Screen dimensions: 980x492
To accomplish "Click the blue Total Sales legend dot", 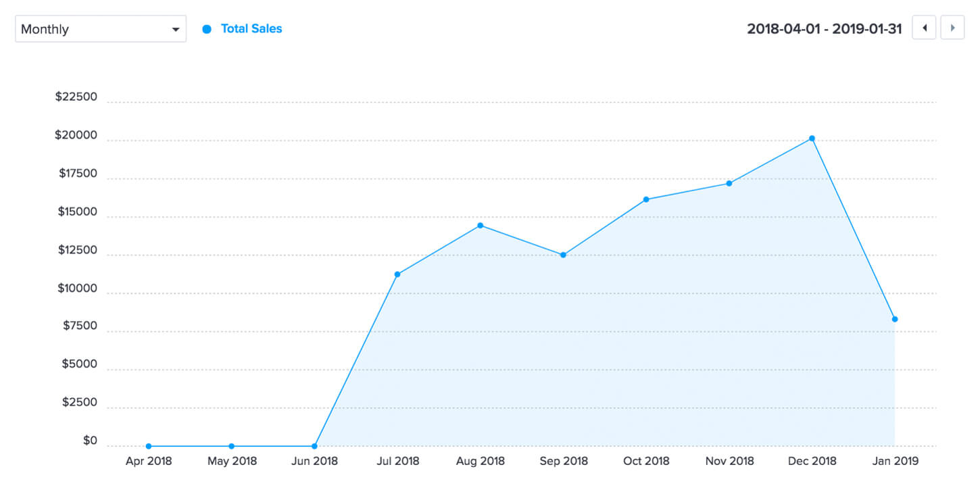I will [x=207, y=29].
